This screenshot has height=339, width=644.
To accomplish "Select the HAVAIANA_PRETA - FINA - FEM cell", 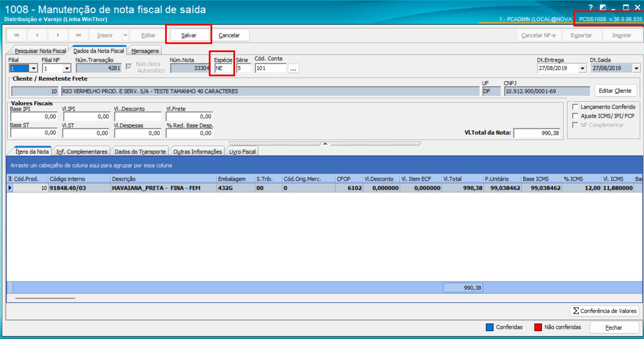I will [x=163, y=188].
